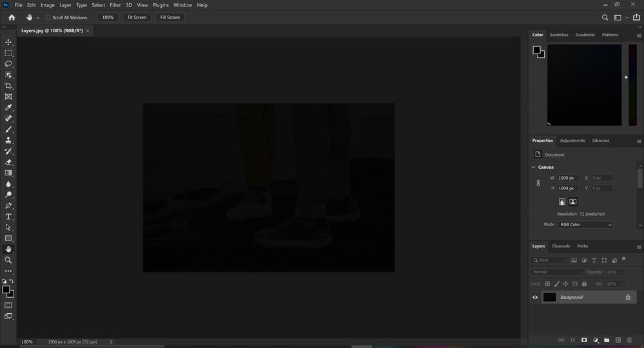Select the Dodge tool
Viewport: 644px width, 348px height.
click(x=8, y=195)
